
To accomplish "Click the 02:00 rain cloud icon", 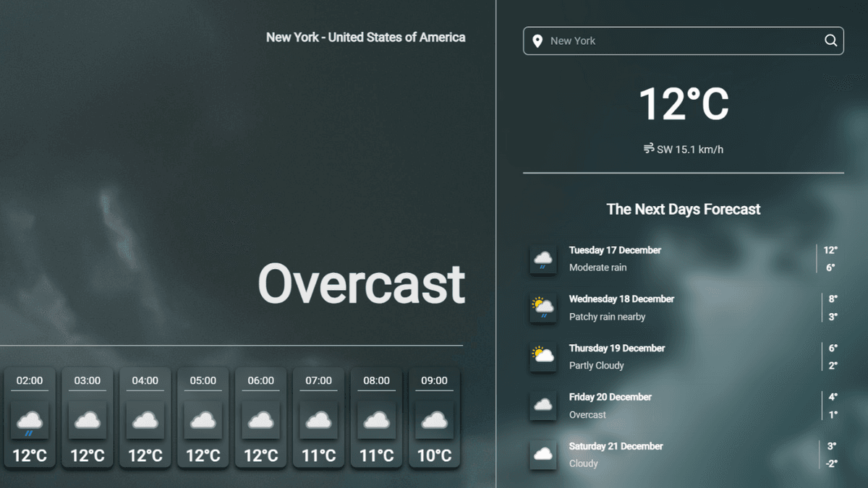I will coord(30,421).
